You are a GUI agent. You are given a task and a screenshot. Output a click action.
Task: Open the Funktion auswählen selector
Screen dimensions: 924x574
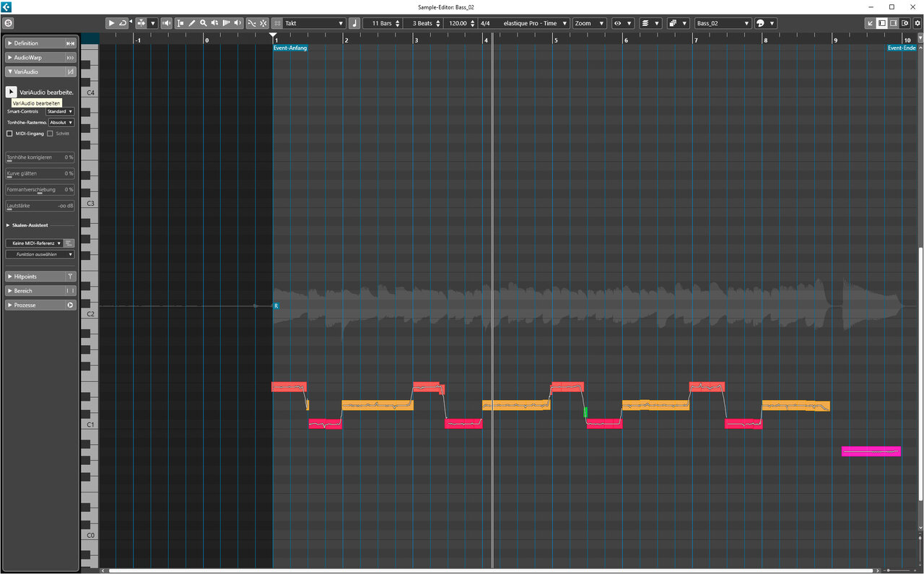pos(40,254)
